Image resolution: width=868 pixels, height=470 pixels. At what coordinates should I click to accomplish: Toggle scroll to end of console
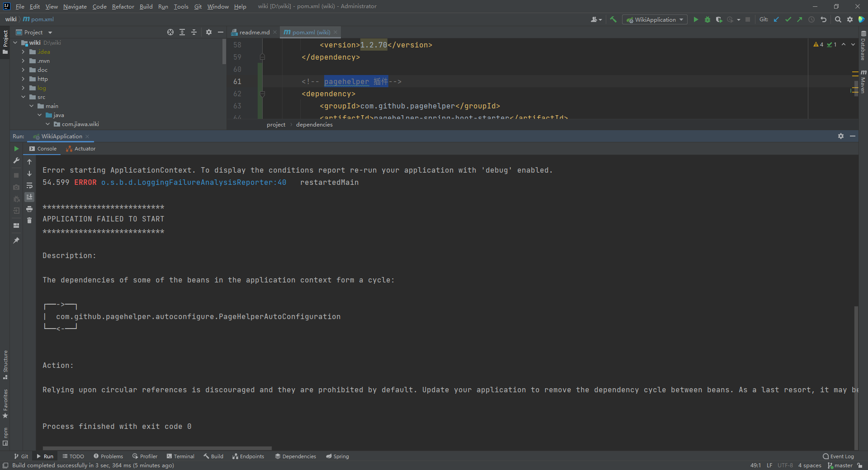[29, 197]
